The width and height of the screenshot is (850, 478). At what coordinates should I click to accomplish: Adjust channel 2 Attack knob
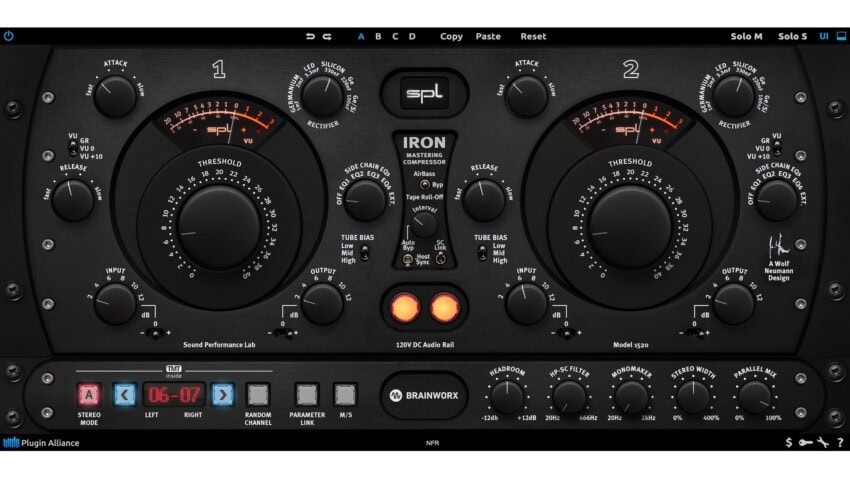pyautogui.click(x=526, y=96)
